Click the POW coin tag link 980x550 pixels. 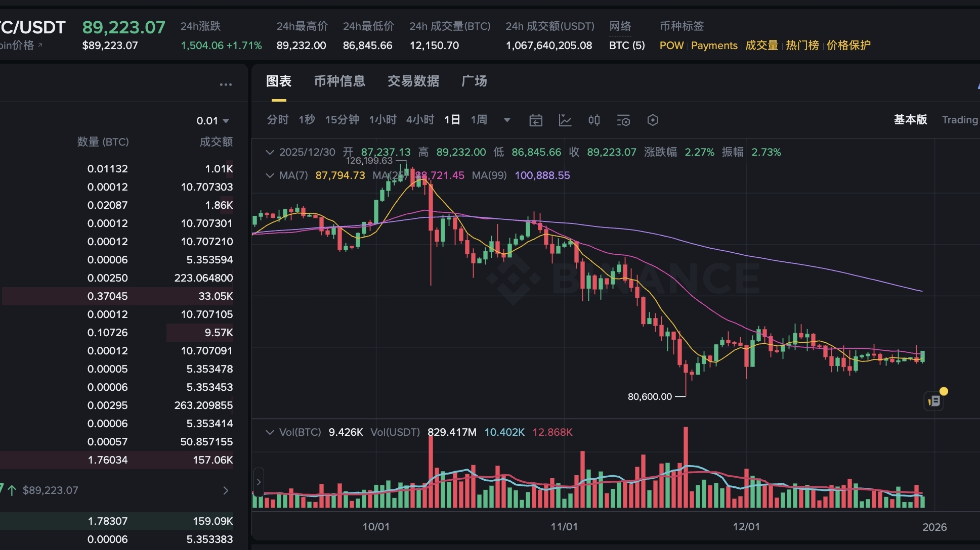[x=671, y=45]
